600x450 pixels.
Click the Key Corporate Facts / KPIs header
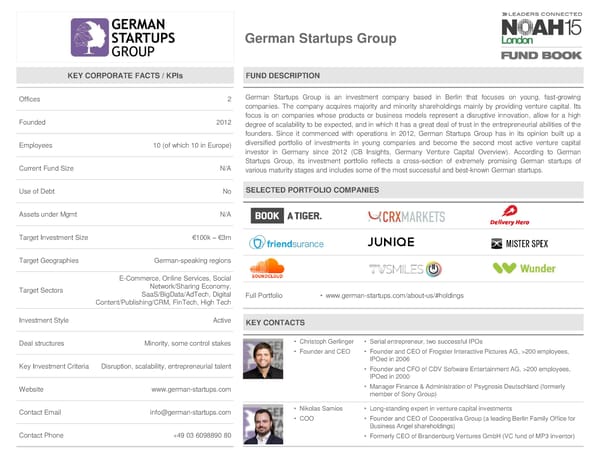(124, 76)
